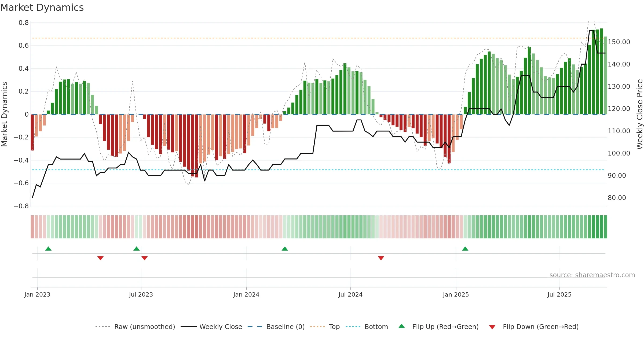This screenshot has width=644, height=362.
Task: Click the cyan dashed Bottom threshold line
Action: 318,170
